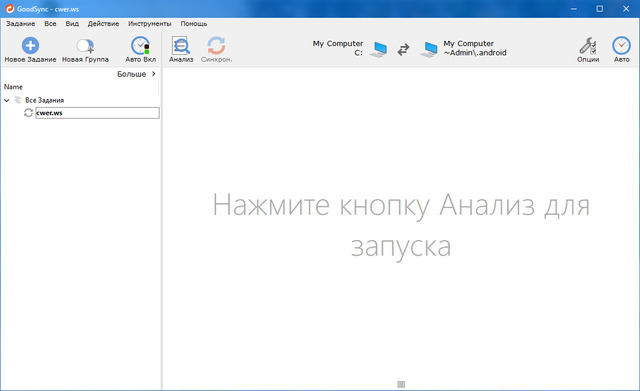Click the Name column header
Viewport: 640px width, 391px height.
pos(13,87)
